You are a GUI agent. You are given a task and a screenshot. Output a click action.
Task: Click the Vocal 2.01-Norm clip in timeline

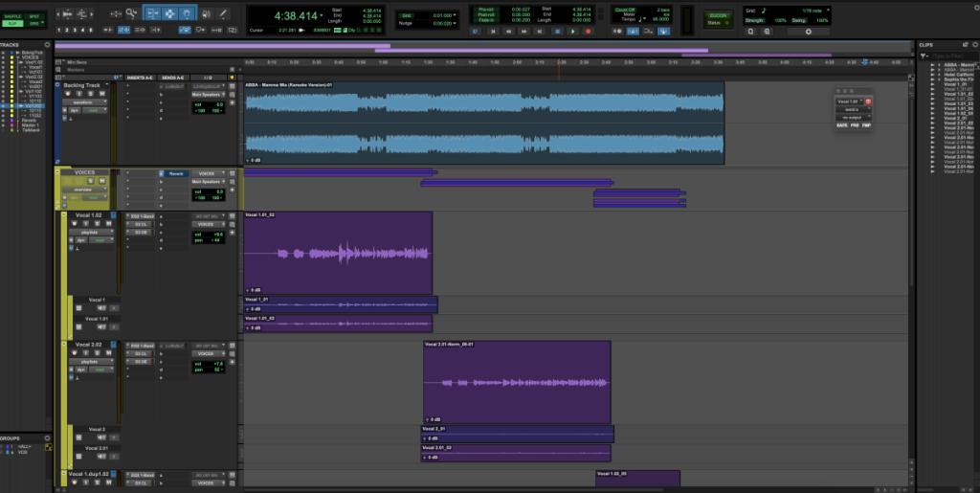pyautogui.click(x=517, y=381)
